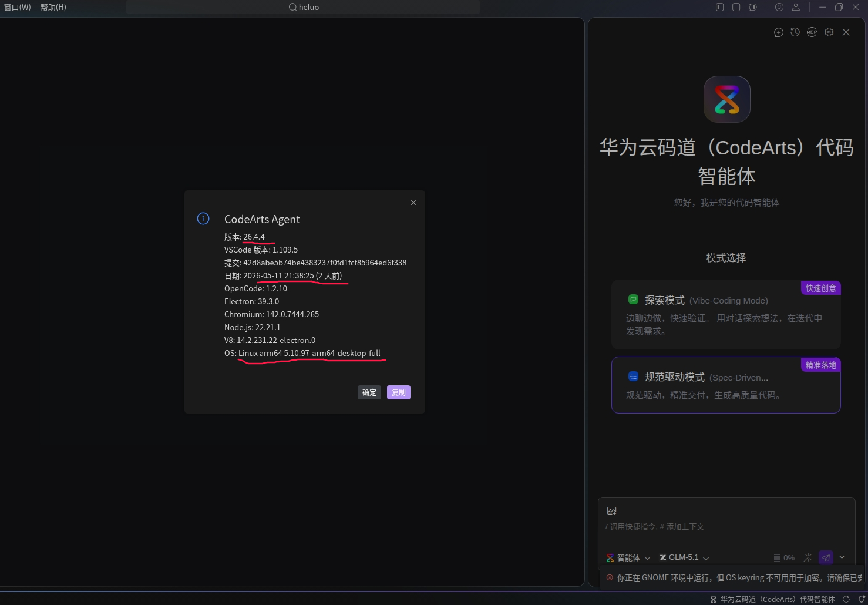Click the CodeArts Agent dialog title

pos(262,219)
